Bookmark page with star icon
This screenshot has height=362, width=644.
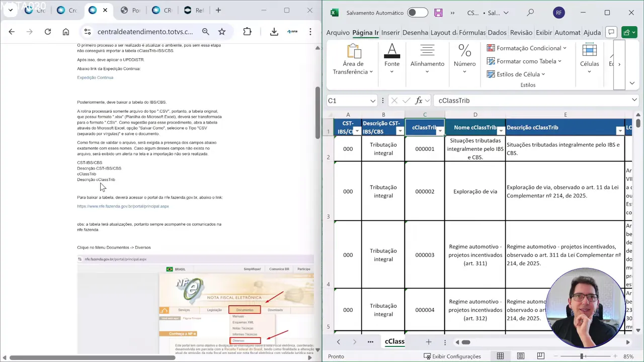pos(222,32)
